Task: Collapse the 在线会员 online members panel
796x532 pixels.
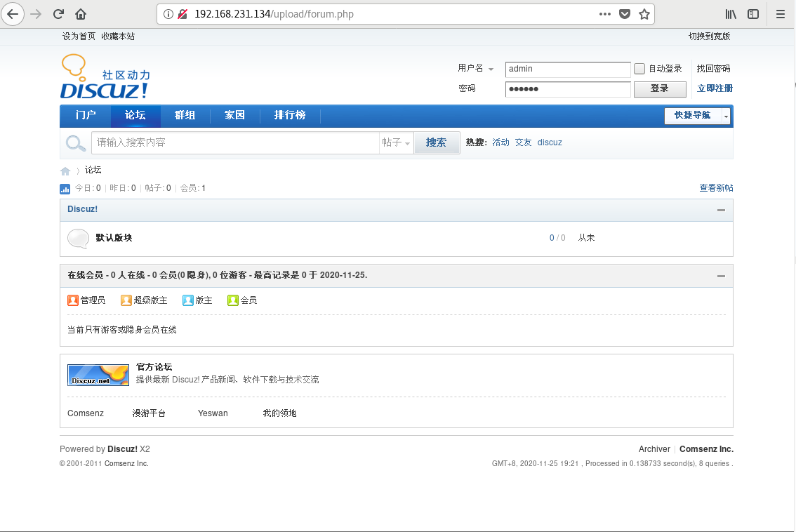Action: [x=720, y=275]
